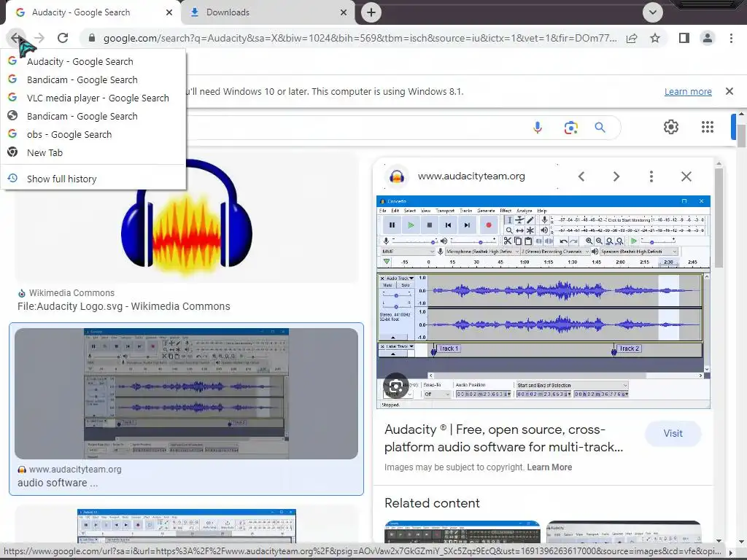Screen dimensions: 747x560
Task: Share this page from the address bar
Action: click(x=632, y=38)
